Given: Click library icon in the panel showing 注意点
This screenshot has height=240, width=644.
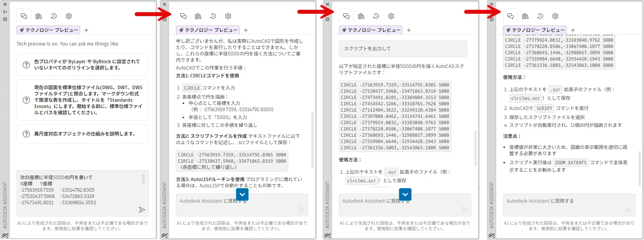Looking at the screenshot, I should [x=525, y=16].
